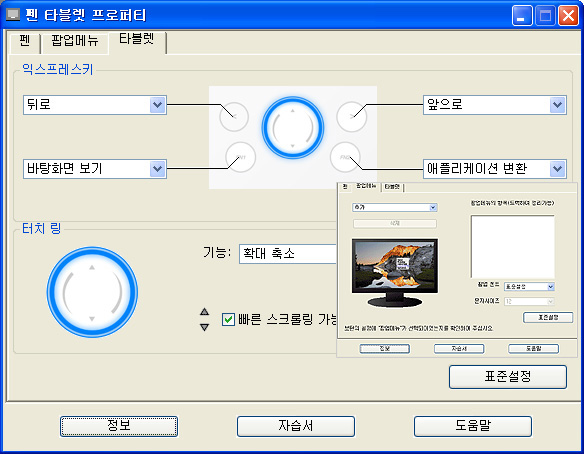Click the 표준설정 button
584x454 pixels.
[x=508, y=377]
